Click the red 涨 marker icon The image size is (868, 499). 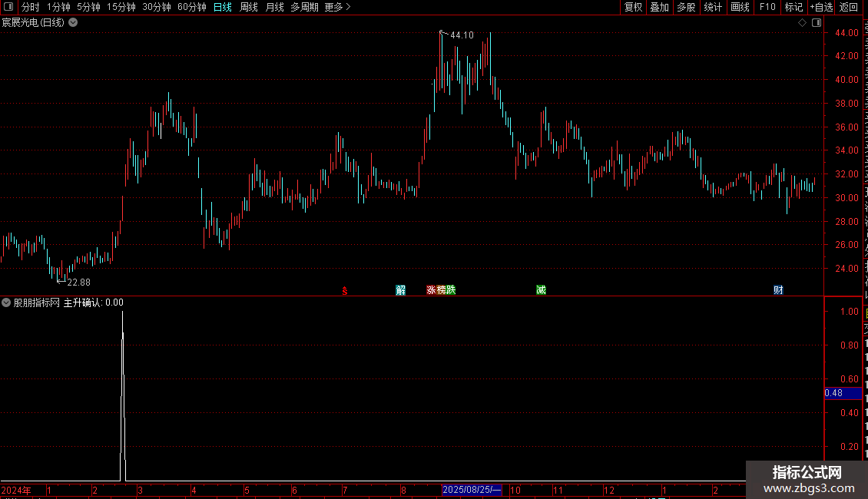click(431, 290)
